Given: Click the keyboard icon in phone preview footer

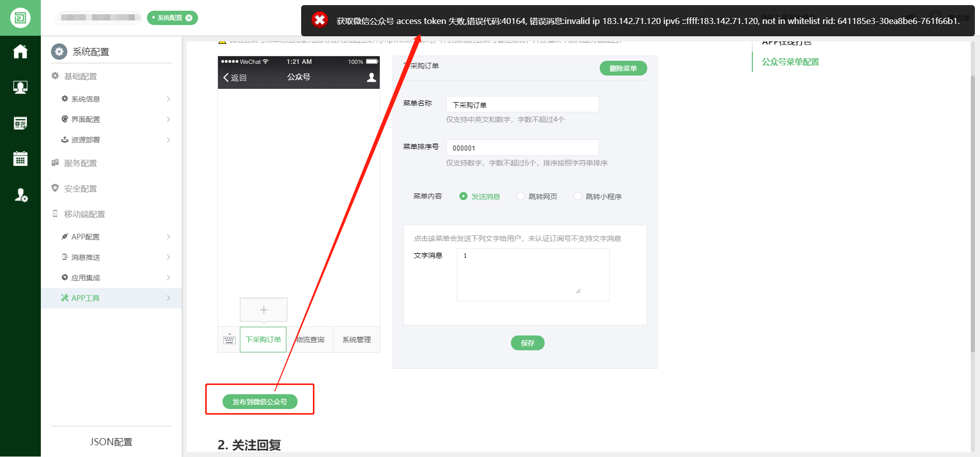Looking at the screenshot, I should click(229, 340).
